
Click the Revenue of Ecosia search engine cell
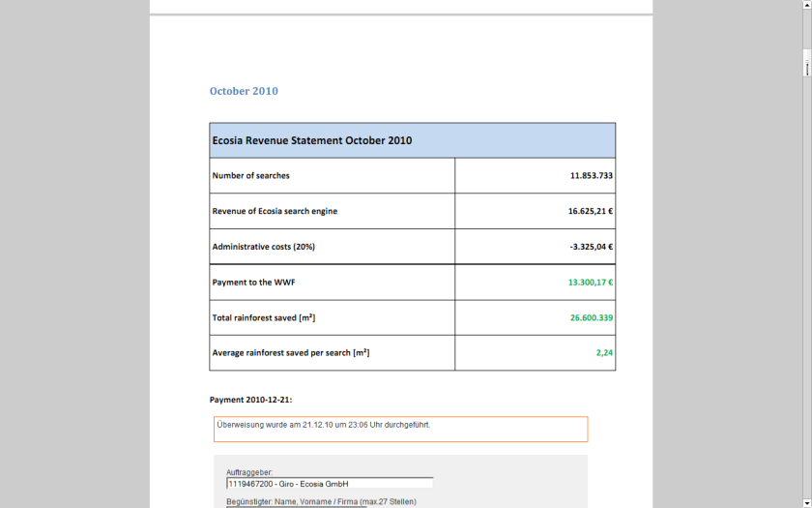275,211
